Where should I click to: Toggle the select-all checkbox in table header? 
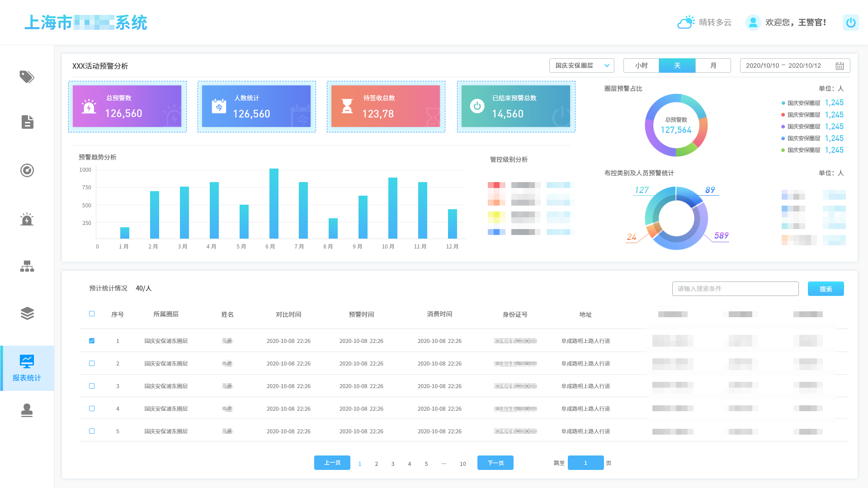pyautogui.click(x=92, y=314)
